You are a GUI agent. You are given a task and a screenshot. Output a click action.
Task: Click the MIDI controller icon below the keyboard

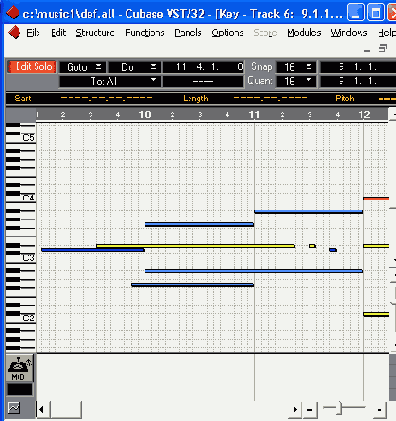[20, 368]
